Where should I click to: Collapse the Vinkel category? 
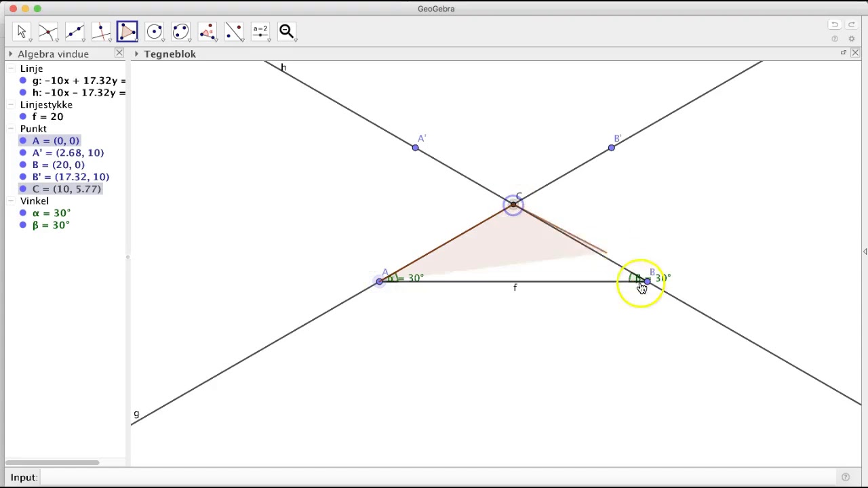coord(11,201)
